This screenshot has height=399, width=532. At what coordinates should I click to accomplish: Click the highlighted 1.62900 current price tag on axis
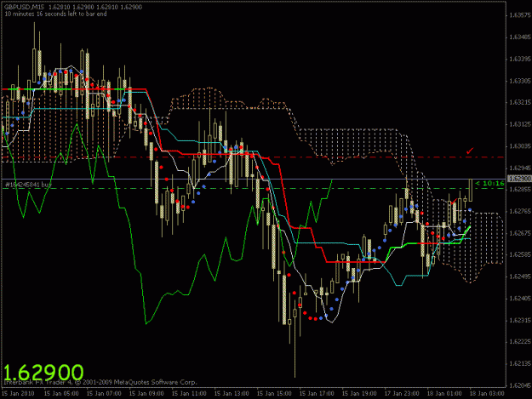coord(519,179)
